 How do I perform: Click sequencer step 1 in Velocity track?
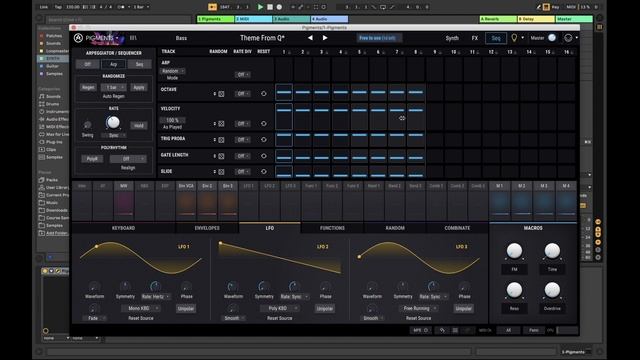point(284,117)
